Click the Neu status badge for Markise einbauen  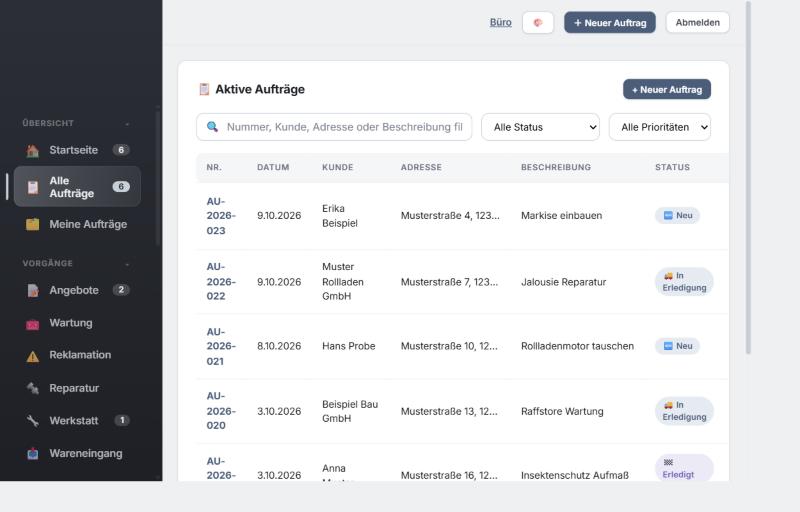[678, 216]
